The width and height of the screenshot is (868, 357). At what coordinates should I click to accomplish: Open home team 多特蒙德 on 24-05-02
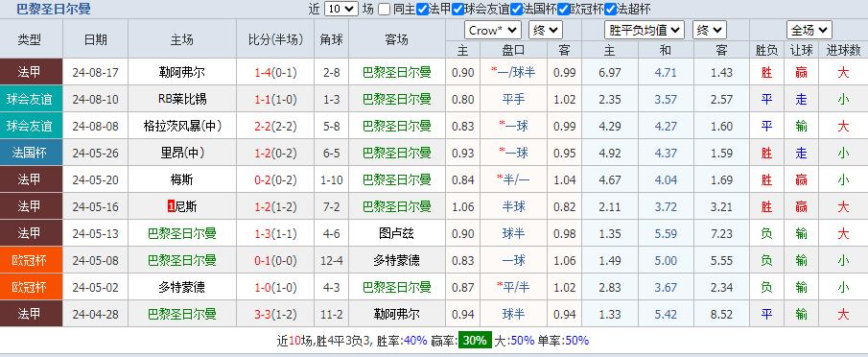point(182,287)
